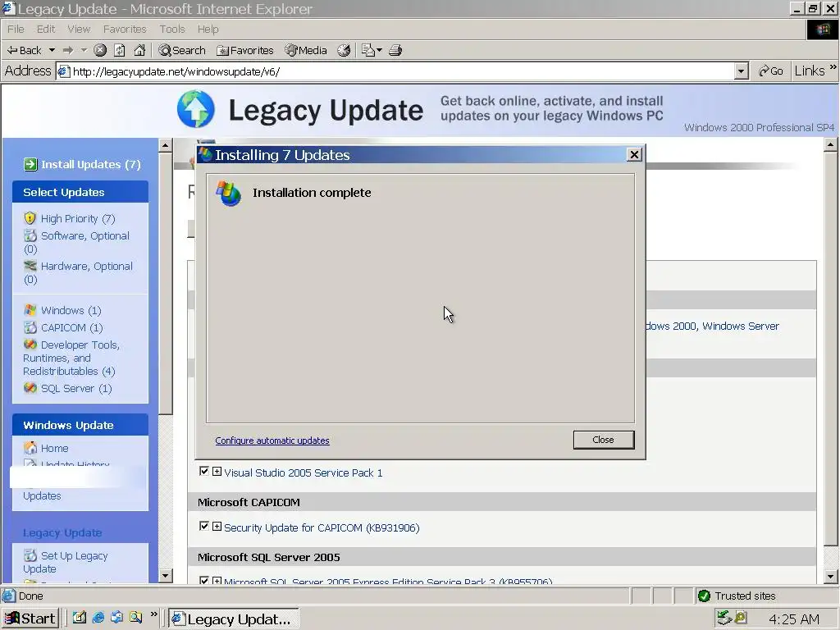Click the Back arrow toolbar button
Image resolution: width=840 pixels, height=630 pixels.
point(24,50)
